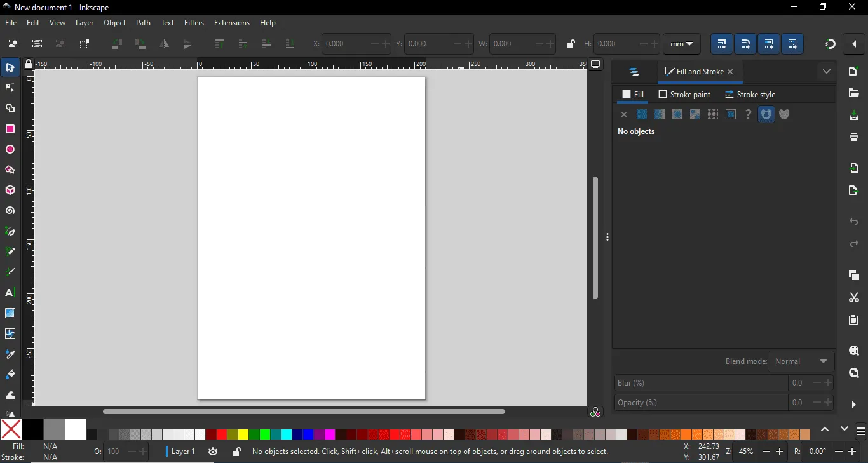Select the Ellipse circle tool

[10, 150]
